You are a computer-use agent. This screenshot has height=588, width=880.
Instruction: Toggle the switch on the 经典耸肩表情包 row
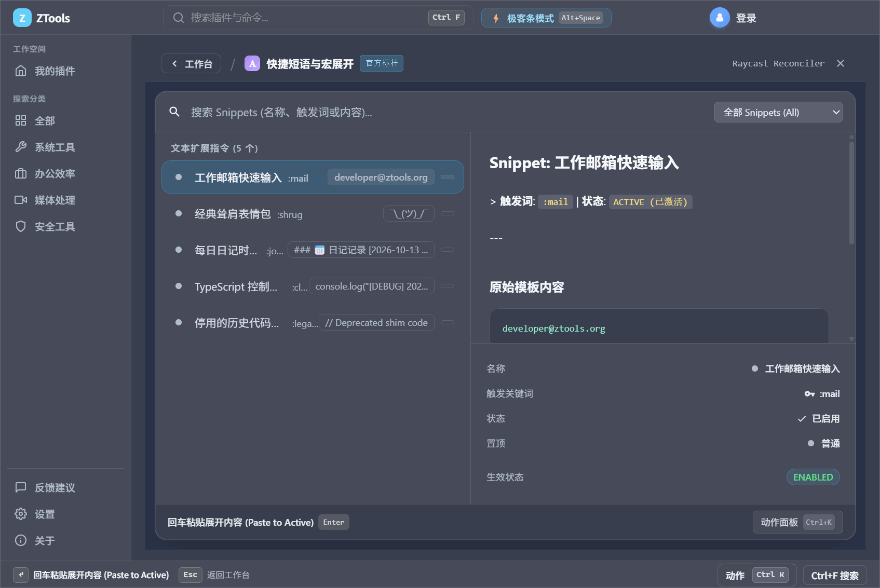[448, 214]
